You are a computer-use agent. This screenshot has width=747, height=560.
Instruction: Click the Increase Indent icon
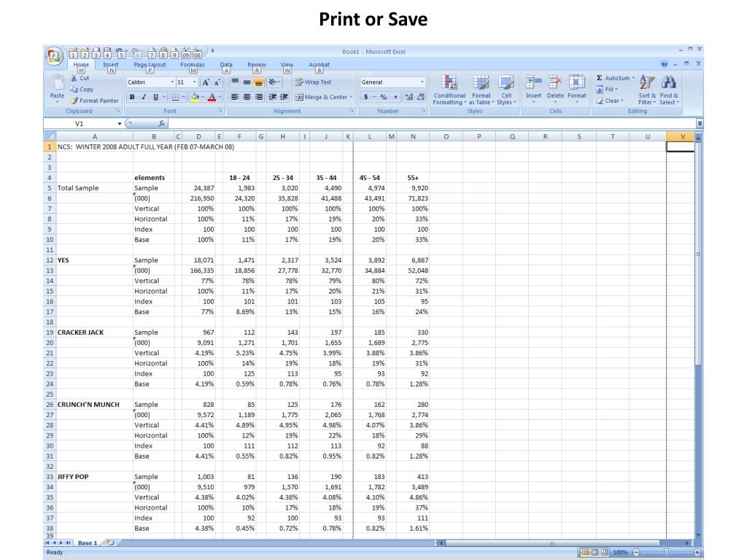[x=284, y=97]
